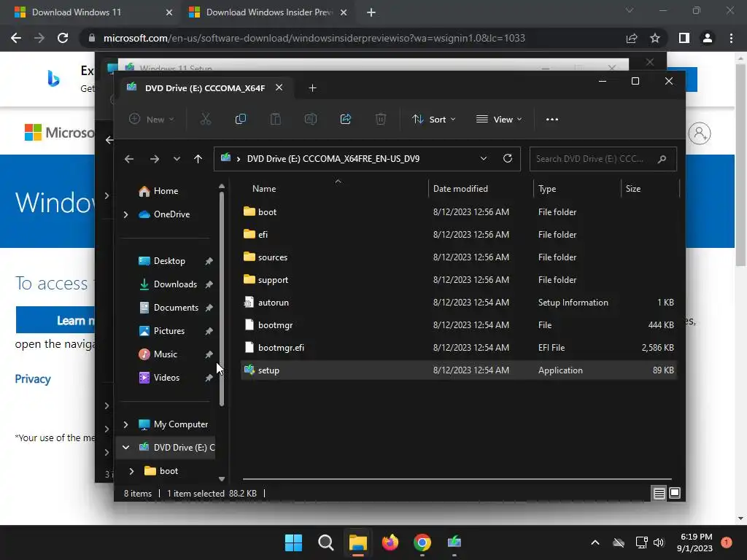Click Privacy link on webpage
Image resolution: width=747 pixels, height=560 pixels.
click(33, 379)
